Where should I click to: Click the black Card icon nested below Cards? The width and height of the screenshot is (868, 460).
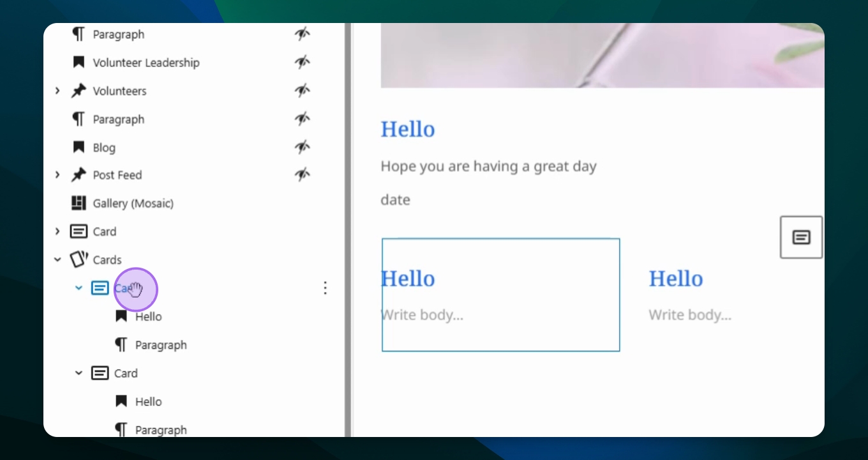point(100,373)
